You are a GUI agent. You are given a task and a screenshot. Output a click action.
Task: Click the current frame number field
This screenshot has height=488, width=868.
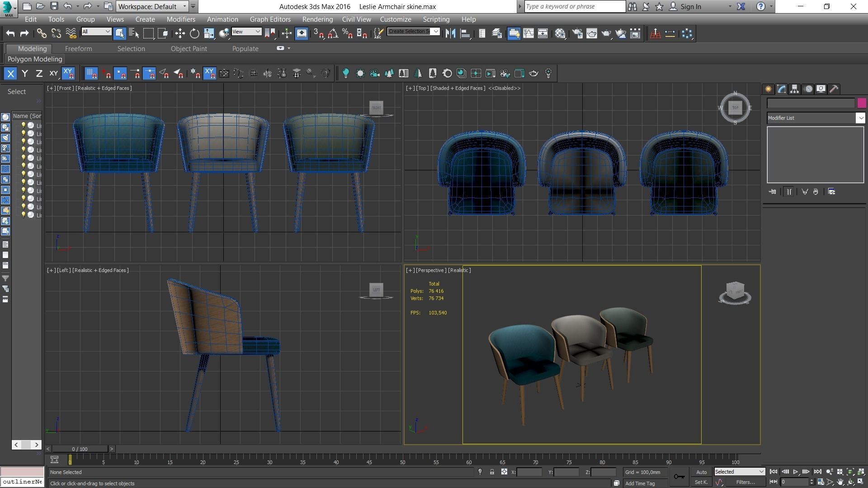pos(794,482)
